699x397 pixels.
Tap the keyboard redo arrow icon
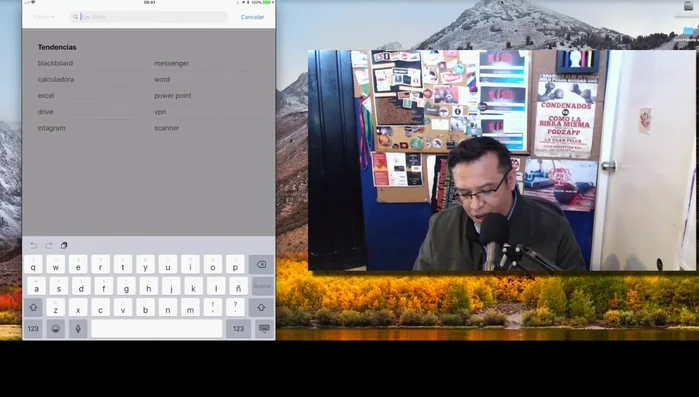tap(49, 246)
